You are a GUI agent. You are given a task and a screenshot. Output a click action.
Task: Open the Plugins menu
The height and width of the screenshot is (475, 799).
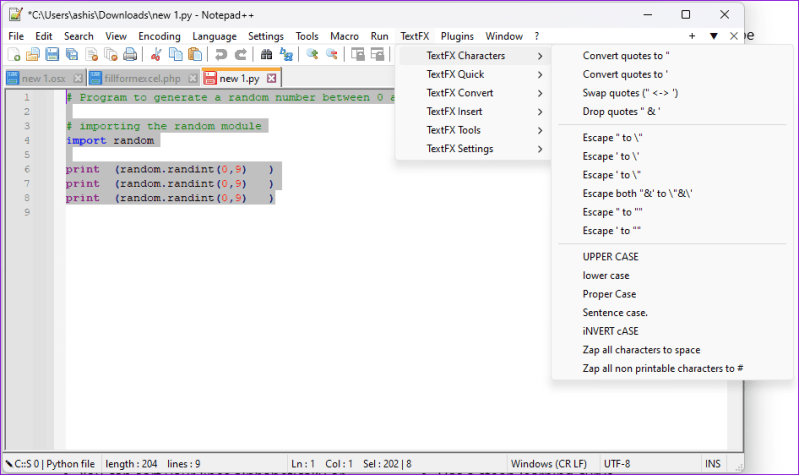[457, 36]
